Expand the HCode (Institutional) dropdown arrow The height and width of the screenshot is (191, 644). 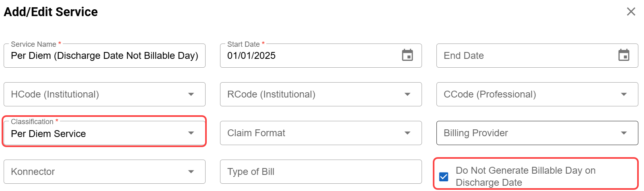pos(191,94)
